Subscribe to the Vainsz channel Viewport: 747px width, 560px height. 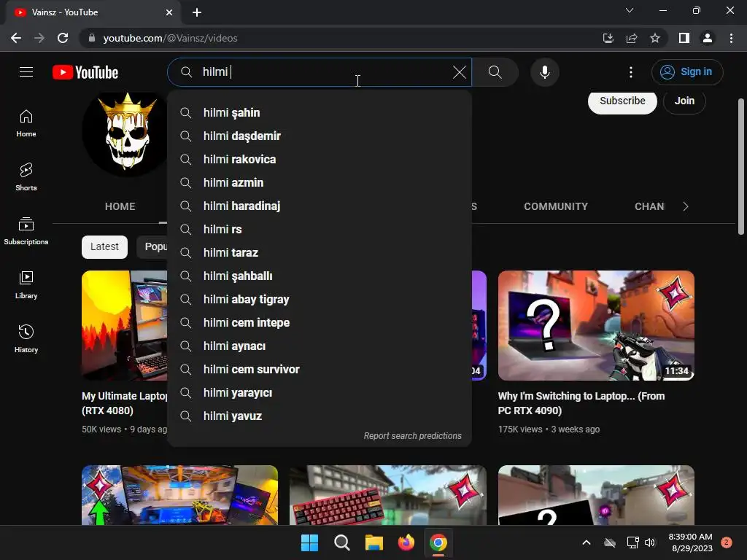[622, 101]
